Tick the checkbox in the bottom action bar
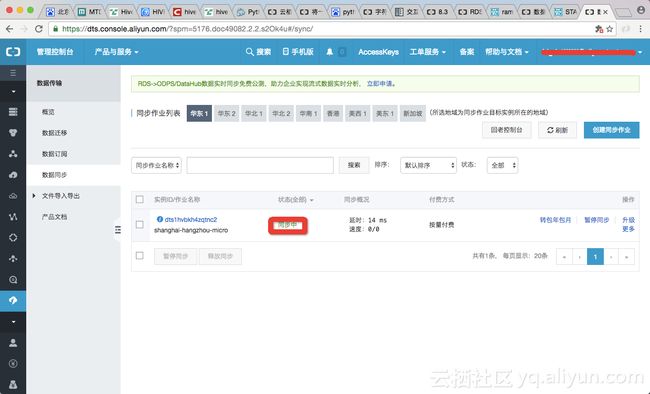 pos(140,255)
